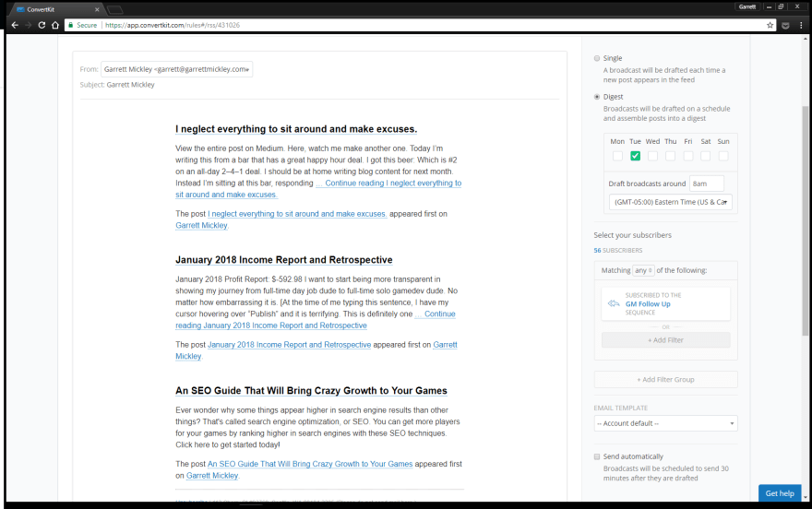The height and width of the screenshot is (509, 812).
Task: Click Garrett Mickley link under SEO Guide post
Action: [x=212, y=476]
